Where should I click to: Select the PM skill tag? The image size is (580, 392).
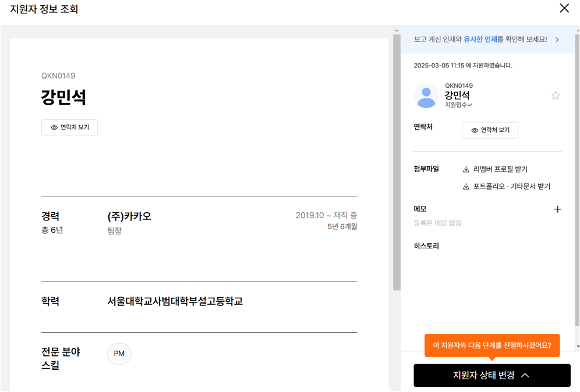(119, 354)
